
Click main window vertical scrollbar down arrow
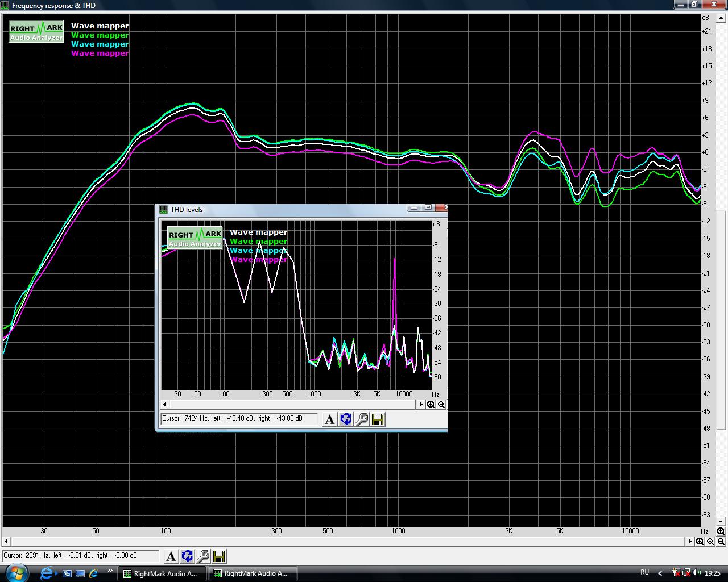[x=721, y=521]
